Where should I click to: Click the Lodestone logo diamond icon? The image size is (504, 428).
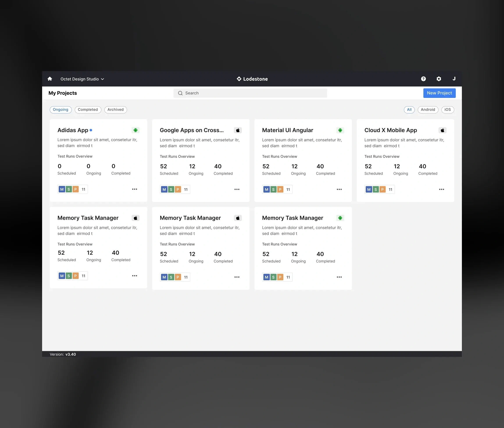pyautogui.click(x=239, y=79)
